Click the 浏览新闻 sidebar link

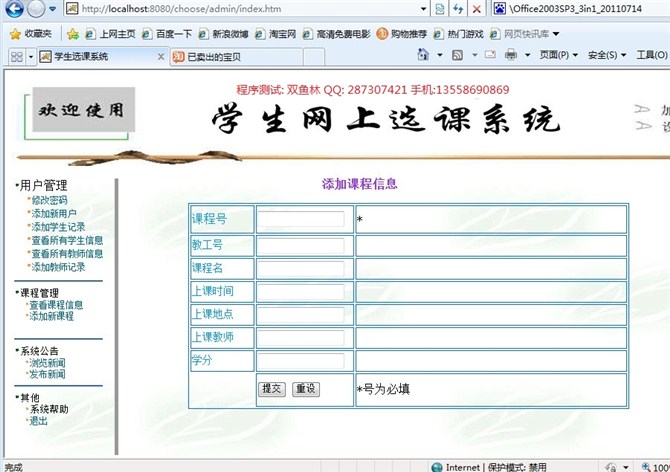pos(47,363)
